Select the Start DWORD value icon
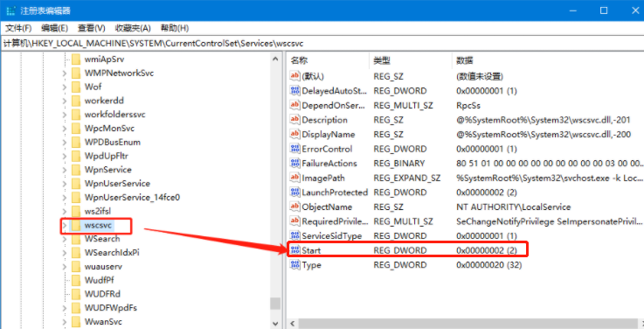 (294, 250)
